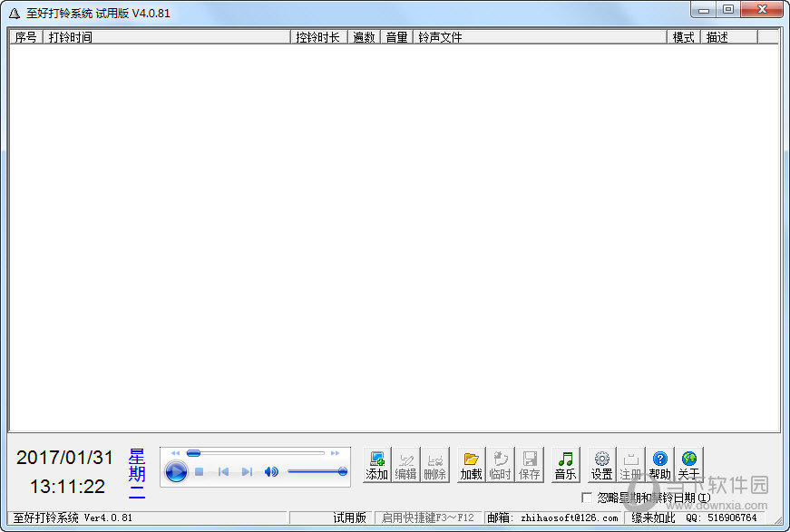Click the 遍数 column header
The width and height of the screenshot is (790, 532).
(x=365, y=37)
